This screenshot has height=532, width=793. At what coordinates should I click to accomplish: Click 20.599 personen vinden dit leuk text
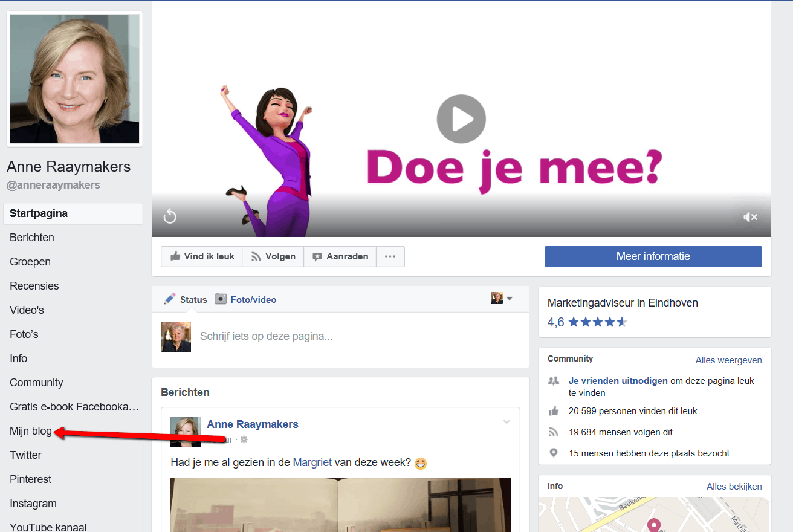click(633, 411)
